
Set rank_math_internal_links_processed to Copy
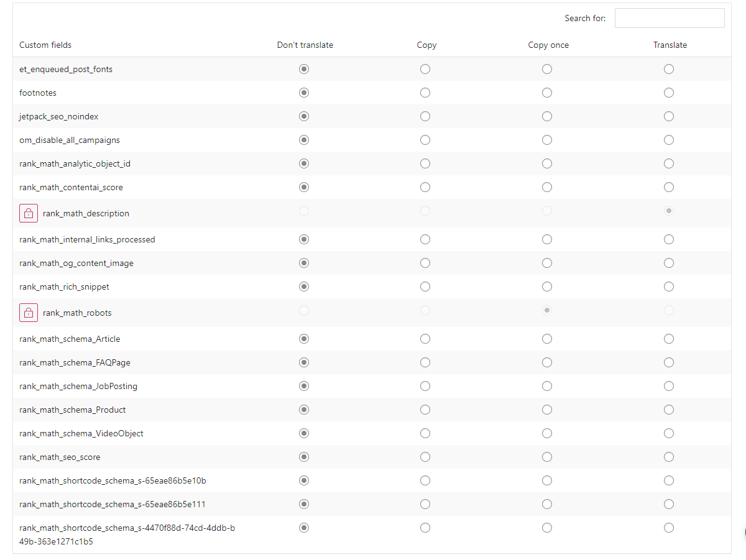[425, 239]
